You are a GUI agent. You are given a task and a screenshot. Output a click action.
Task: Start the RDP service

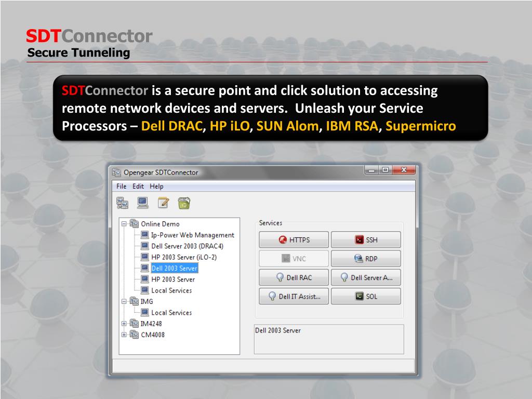point(366,259)
